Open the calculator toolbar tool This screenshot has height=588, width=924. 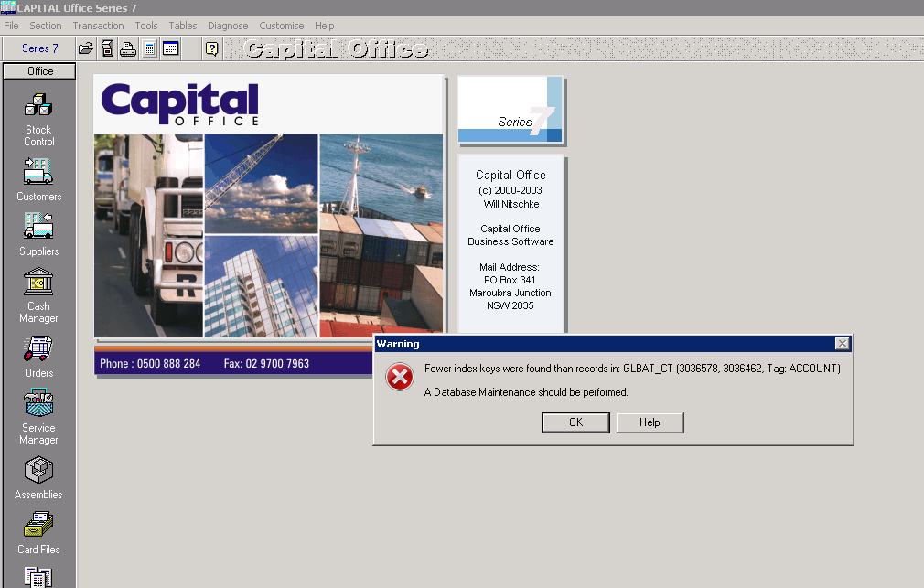(150, 48)
